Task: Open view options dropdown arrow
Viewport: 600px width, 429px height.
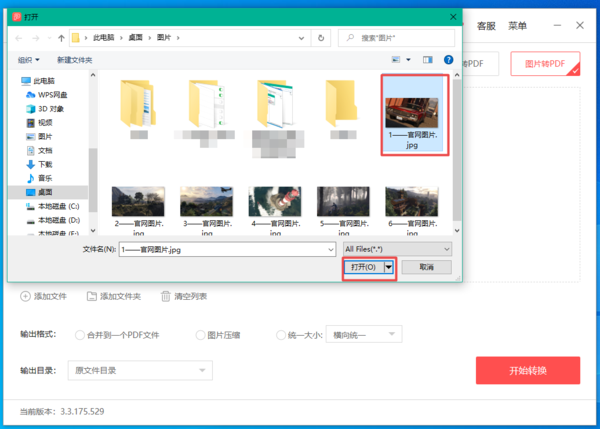Action: tap(408, 60)
